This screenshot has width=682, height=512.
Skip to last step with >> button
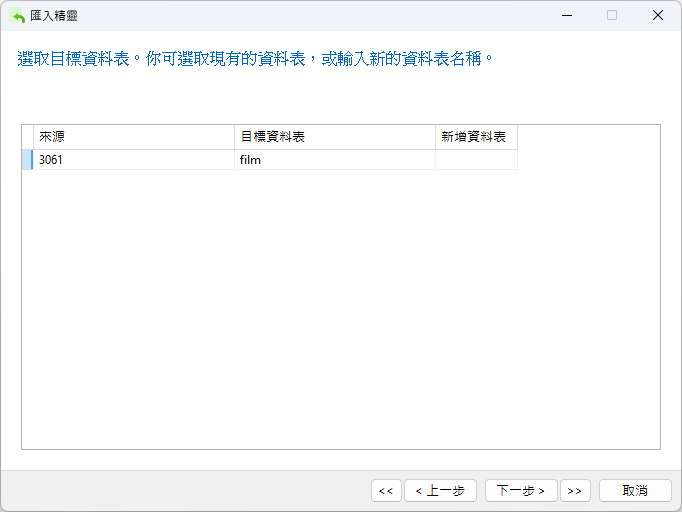coord(575,490)
